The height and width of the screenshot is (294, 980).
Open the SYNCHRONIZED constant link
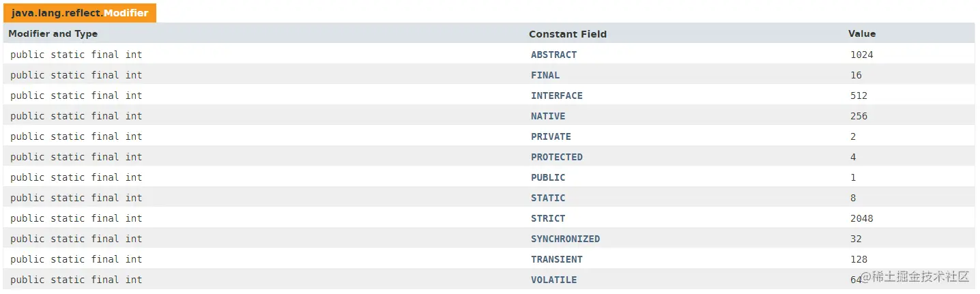(x=565, y=239)
